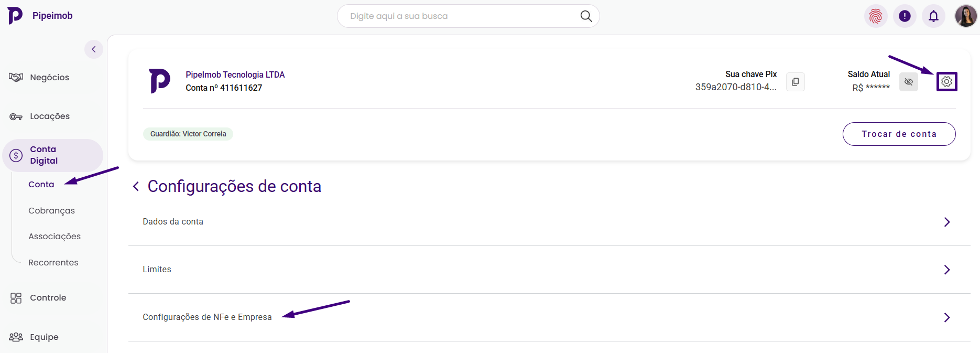The width and height of the screenshot is (980, 353).
Task: Click the search magnifier icon
Action: [586, 16]
